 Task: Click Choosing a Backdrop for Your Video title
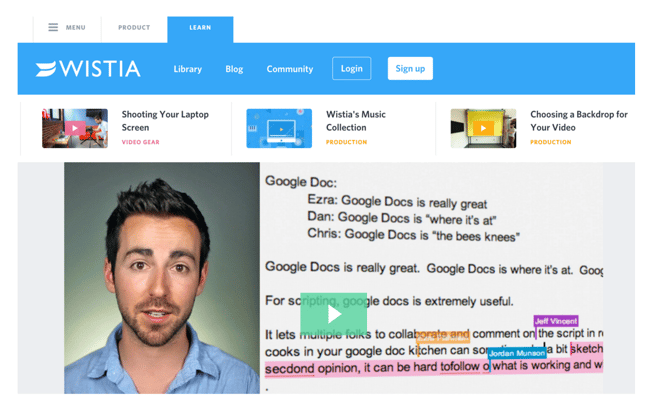(578, 121)
